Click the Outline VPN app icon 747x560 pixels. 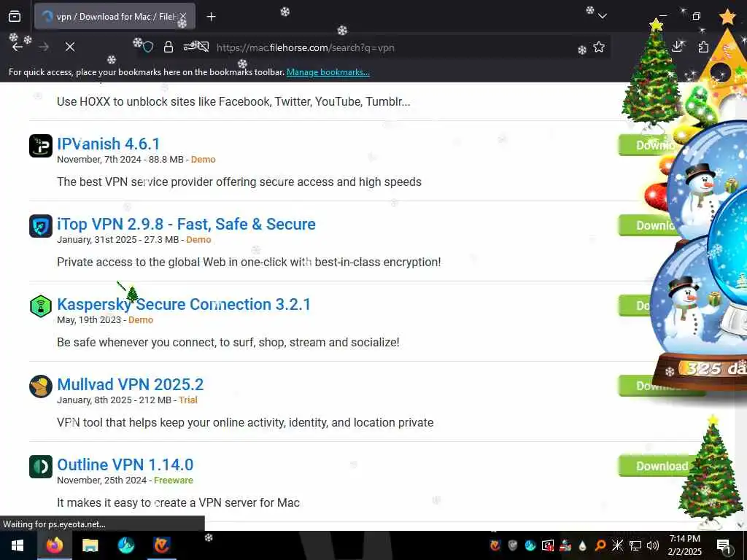pyautogui.click(x=41, y=467)
